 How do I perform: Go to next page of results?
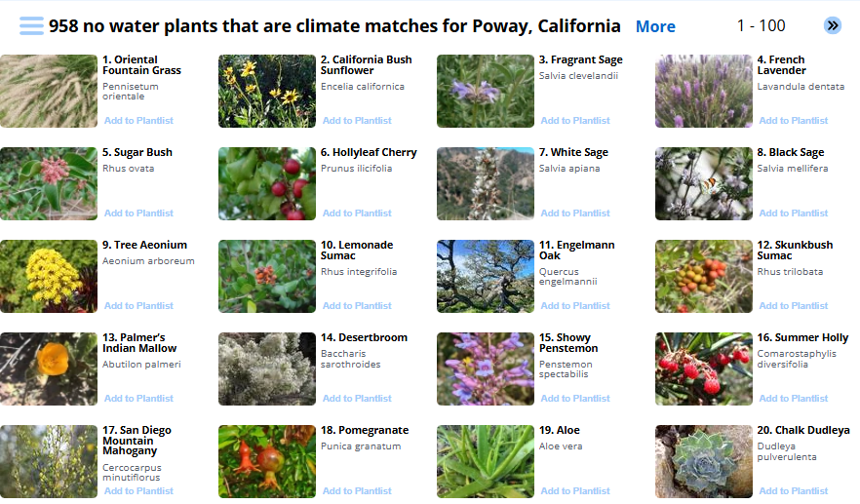point(832,26)
